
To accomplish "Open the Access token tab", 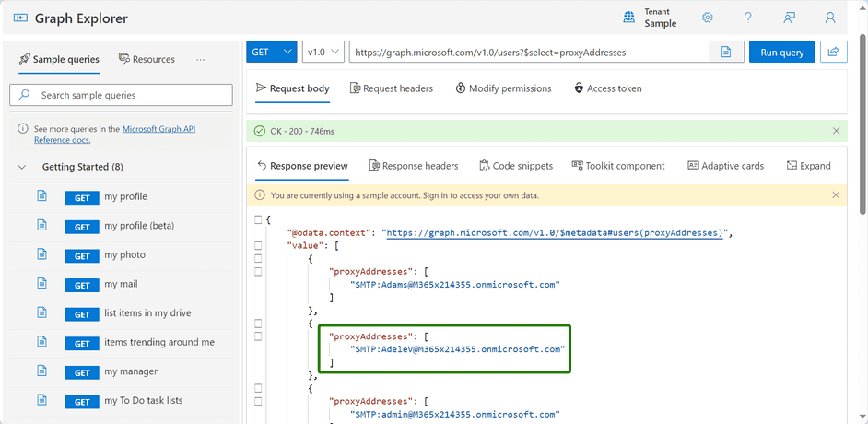I will coord(608,88).
